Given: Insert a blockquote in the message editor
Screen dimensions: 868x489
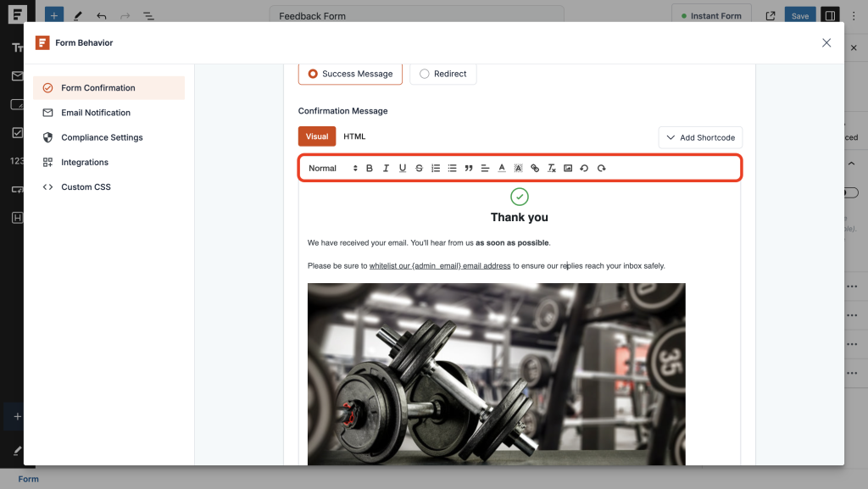Looking at the screenshot, I should [x=469, y=168].
